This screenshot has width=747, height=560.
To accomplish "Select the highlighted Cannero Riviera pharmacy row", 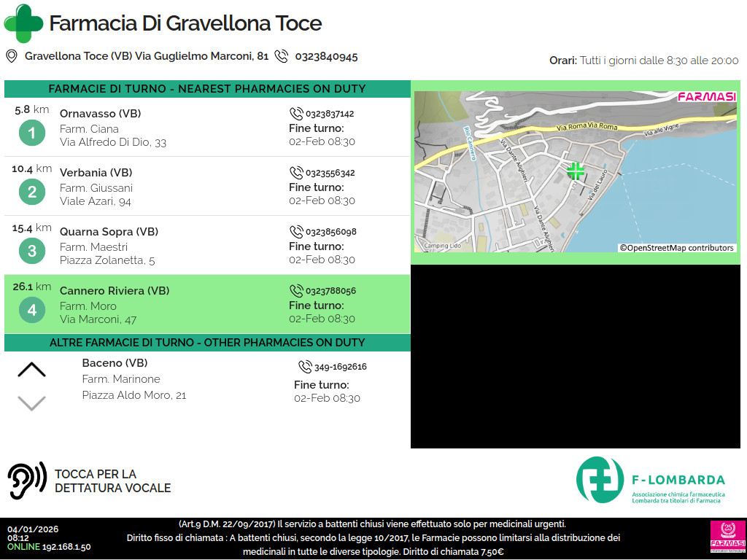I will 207,305.
